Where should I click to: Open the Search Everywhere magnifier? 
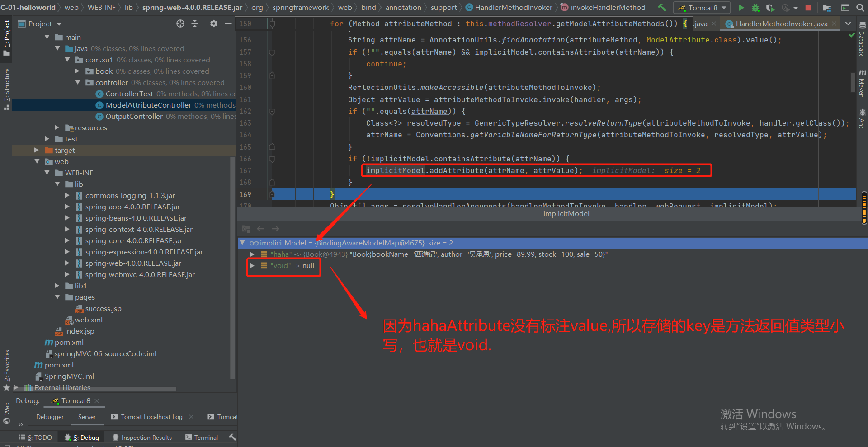pos(860,8)
